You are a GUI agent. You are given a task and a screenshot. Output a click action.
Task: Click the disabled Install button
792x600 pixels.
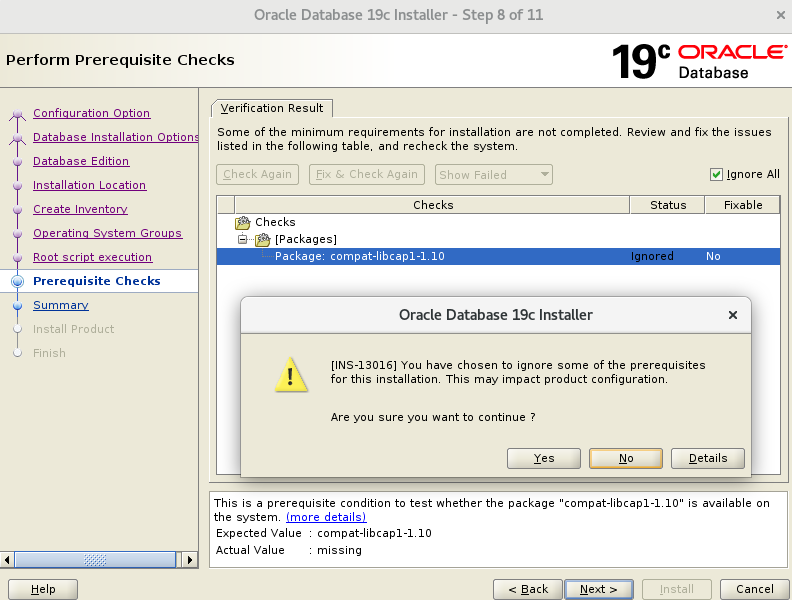[x=677, y=589]
